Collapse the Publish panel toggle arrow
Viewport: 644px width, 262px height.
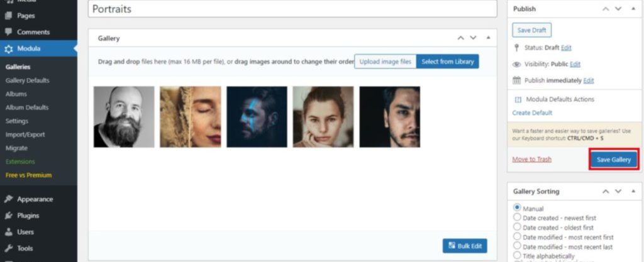click(631, 9)
